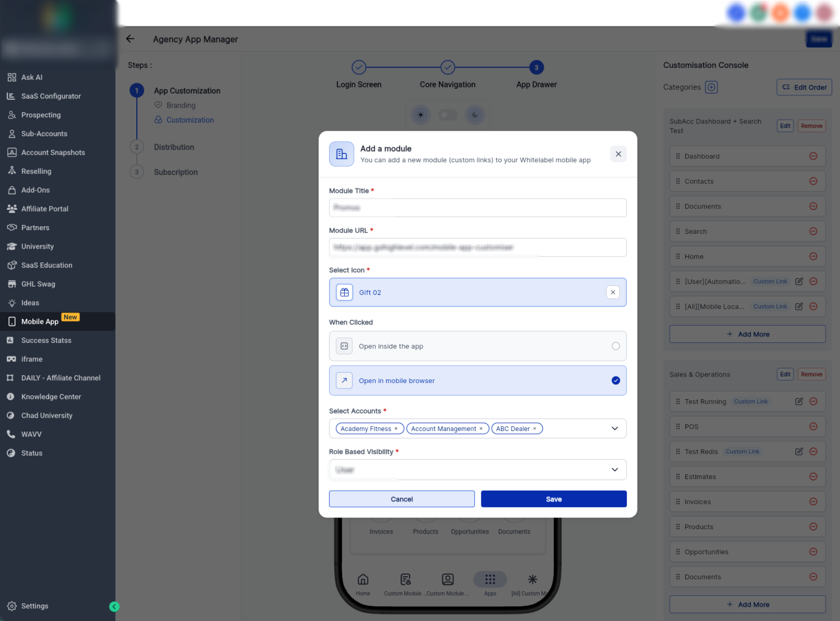This screenshot has height=621, width=840.
Task: Select the Customization sub-step
Action: click(x=190, y=120)
